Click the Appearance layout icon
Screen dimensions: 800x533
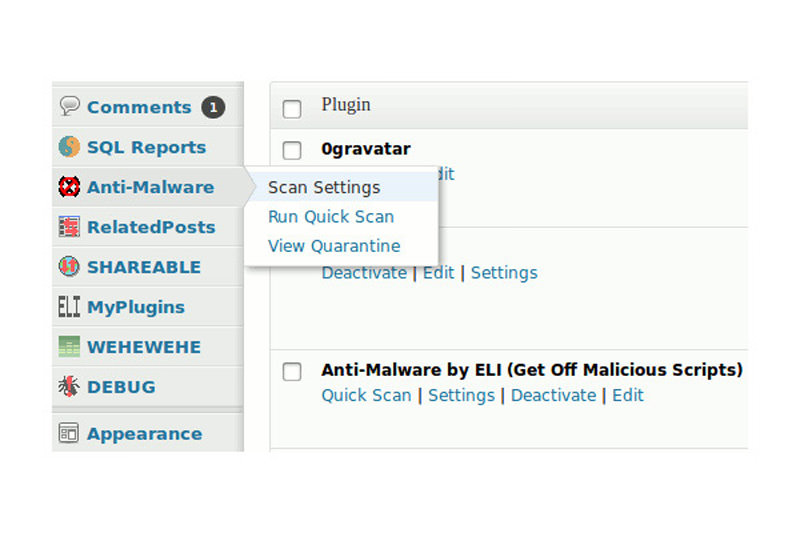[69, 433]
